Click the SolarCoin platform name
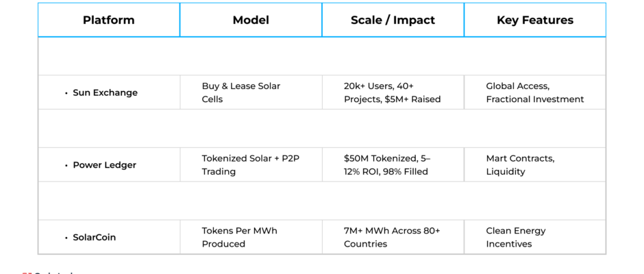The width and height of the screenshot is (644, 274). tap(94, 238)
